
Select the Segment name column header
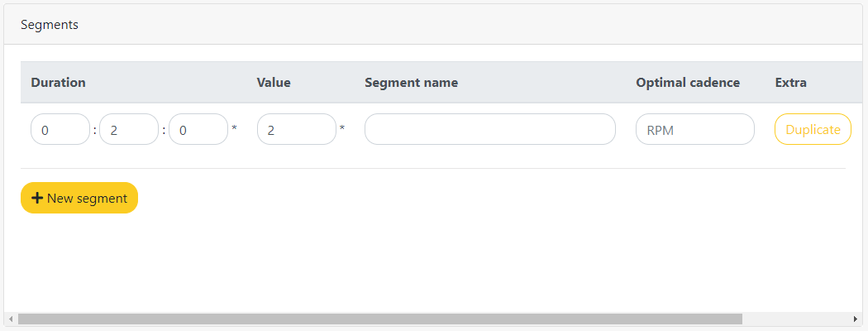tap(412, 83)
